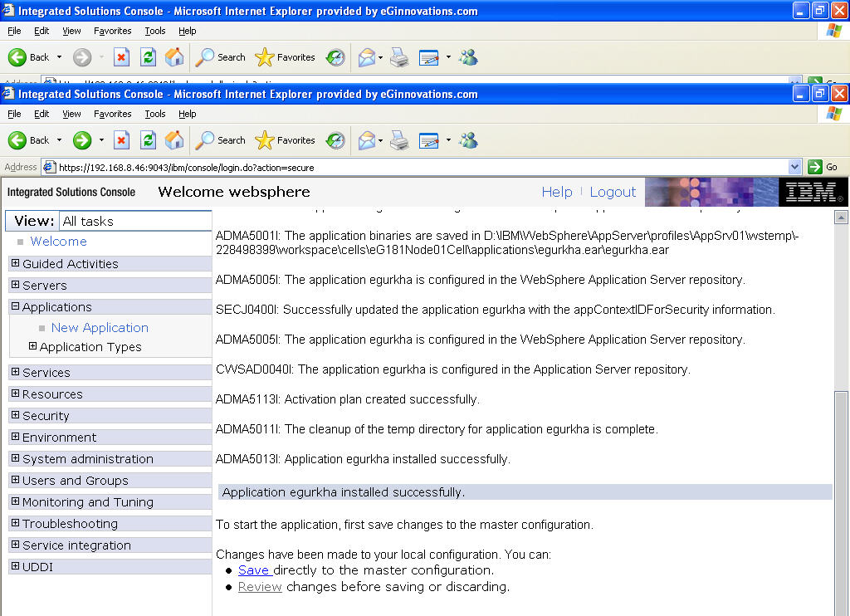Click Home icon in front window toolbar
The image size is (850, 616).
(x=174, y=140)
